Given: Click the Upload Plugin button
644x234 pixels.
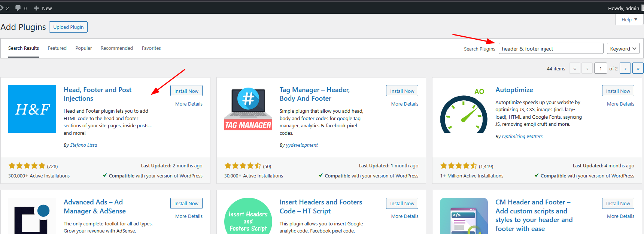Looking at the screenshot, I should pyautogui.click(x=68, y=27).
